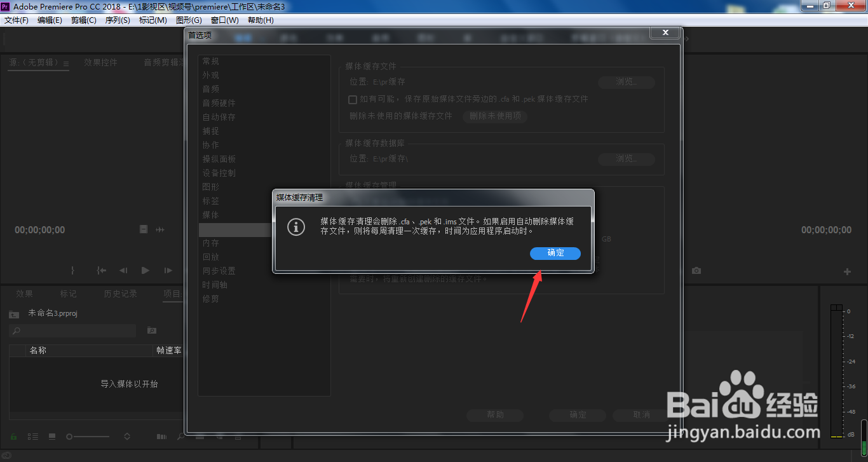
Task: Click the export frame camera icon
Action: 696,271
